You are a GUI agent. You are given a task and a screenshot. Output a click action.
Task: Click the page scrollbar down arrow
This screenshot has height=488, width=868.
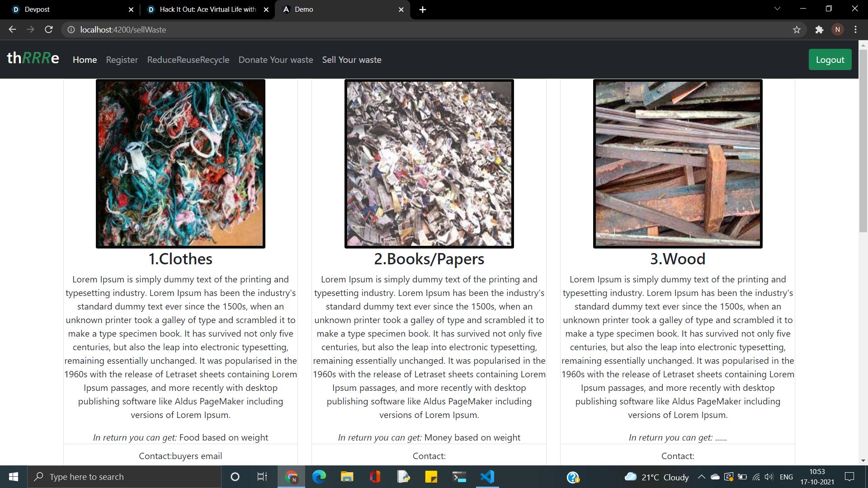[863, 460]
